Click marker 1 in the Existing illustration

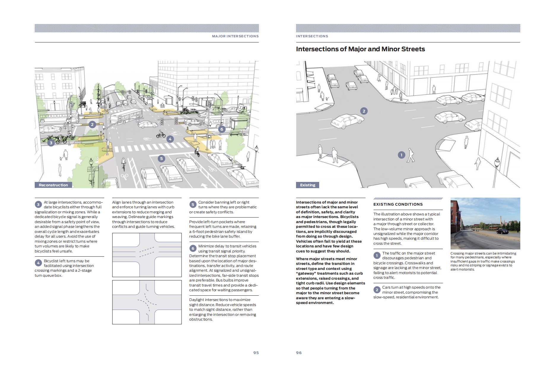[401, 155]
